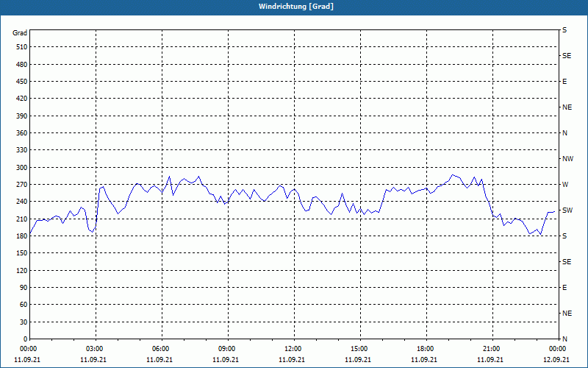Click the "N" compass label at 360
The width and height of the screenshot is (588, 368).
point(565,133)
